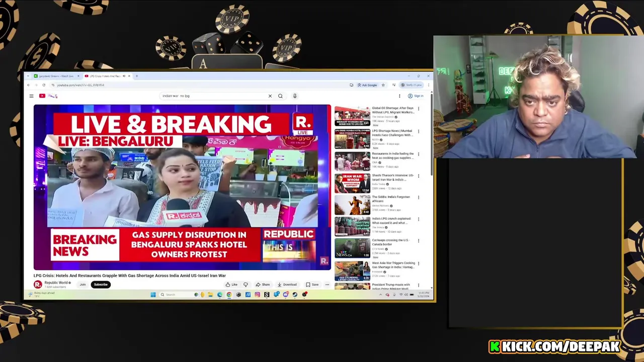Click the URL address bar

201,85
